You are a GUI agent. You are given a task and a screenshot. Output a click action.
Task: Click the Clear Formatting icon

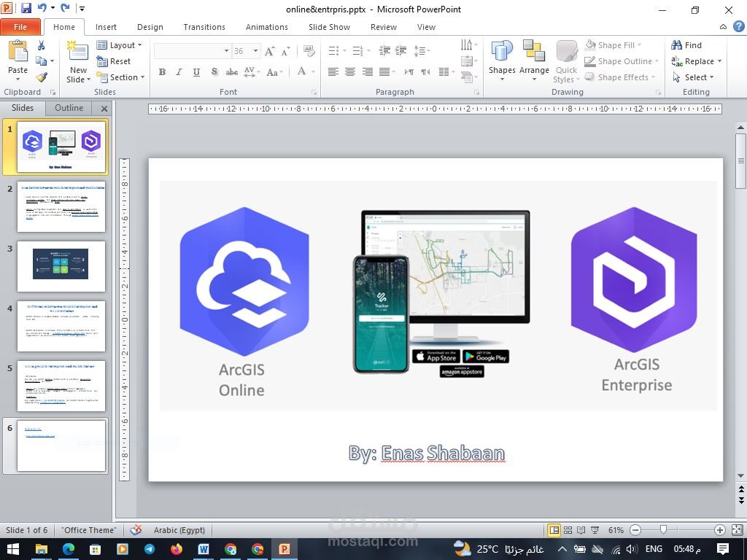click(309, 51)
